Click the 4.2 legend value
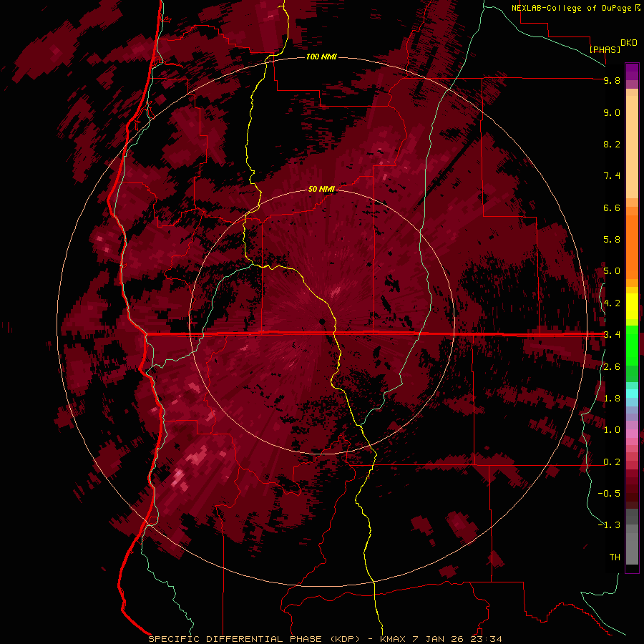 [612, 303]
